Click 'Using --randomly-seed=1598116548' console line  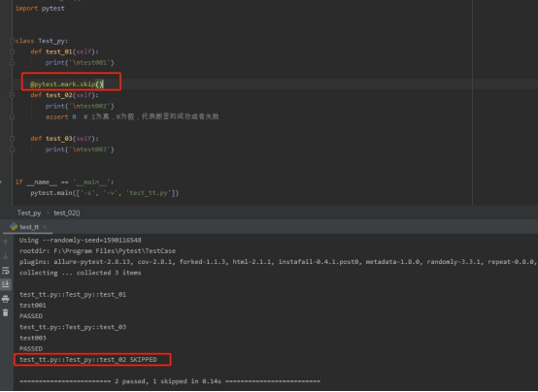[x=81, y=240]
